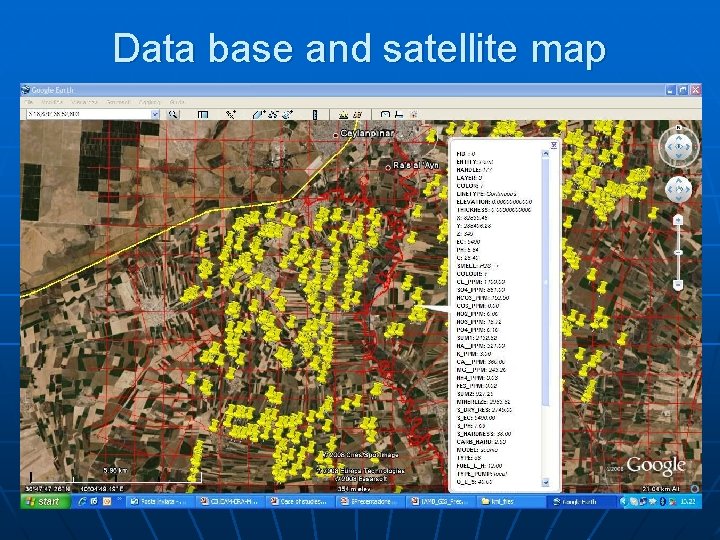This screenshot has height=540, width=720.
Task: Click the Bluetooth system tray icon
Action: click(x=663, y=501)
